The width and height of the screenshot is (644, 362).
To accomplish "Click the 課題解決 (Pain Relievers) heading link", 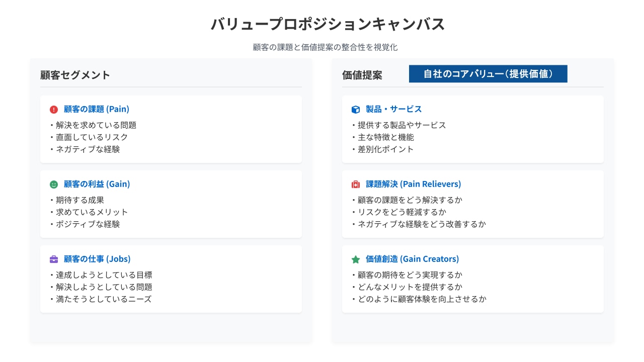I will click(x=413, y=184).
